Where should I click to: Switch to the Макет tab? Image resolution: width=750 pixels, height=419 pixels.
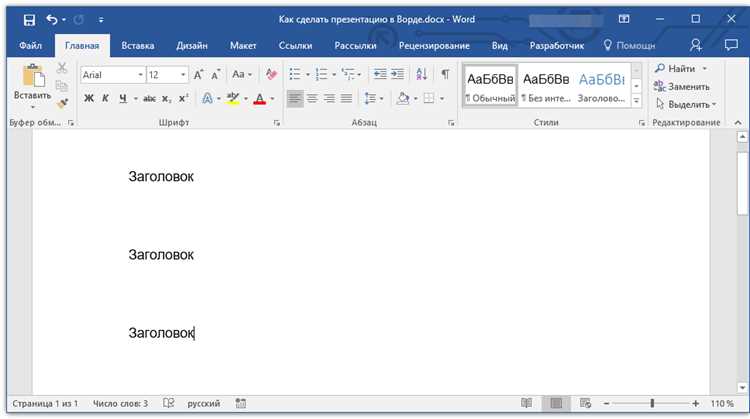point(243,45)
